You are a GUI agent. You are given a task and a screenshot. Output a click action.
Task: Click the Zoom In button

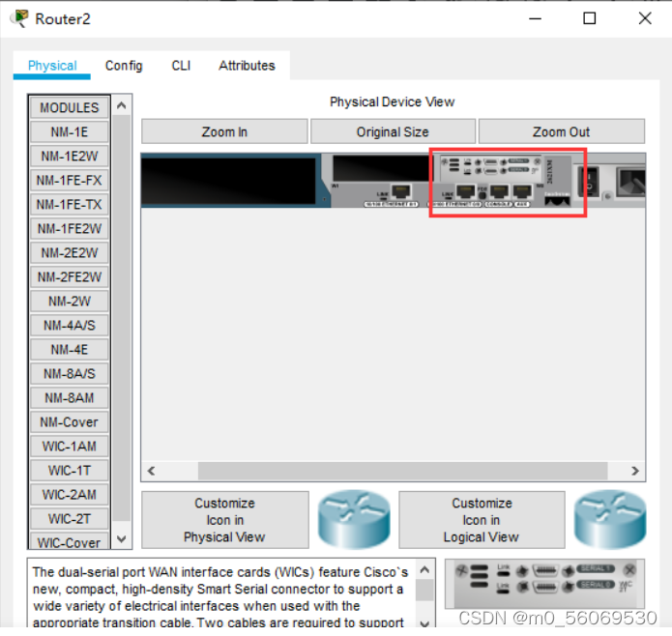click(x=224, y=131)
